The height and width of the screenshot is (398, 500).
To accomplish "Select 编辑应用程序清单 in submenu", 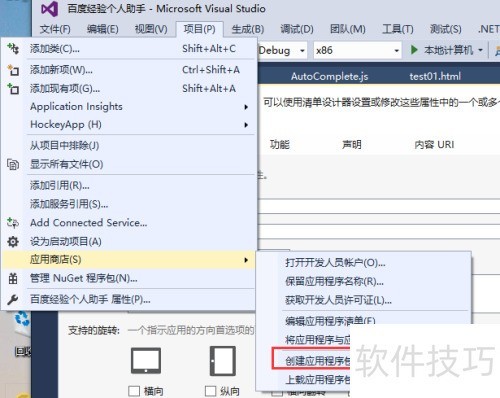I will (x=330, y=321).
